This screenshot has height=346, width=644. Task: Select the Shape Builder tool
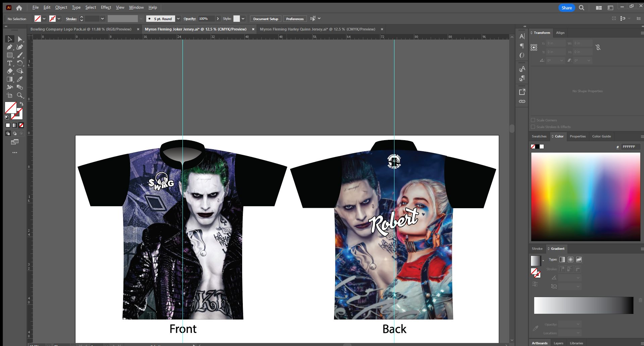tap(20, 71)
